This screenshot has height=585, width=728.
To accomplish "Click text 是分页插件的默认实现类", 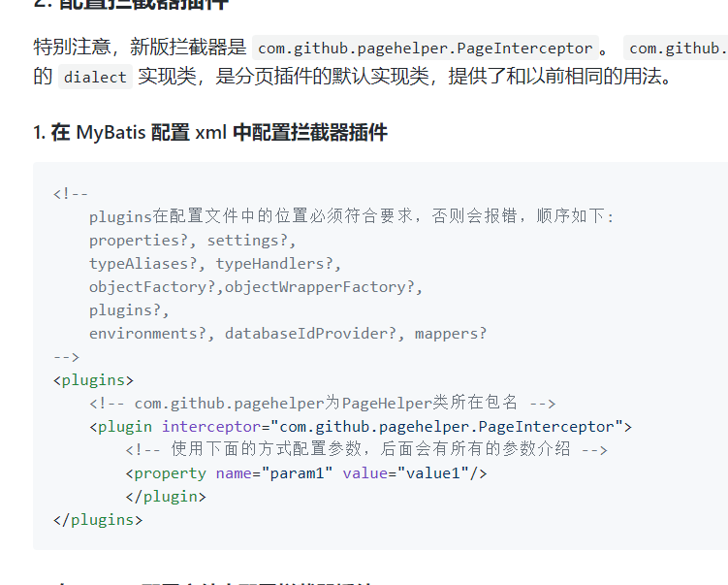I will 322,77.
